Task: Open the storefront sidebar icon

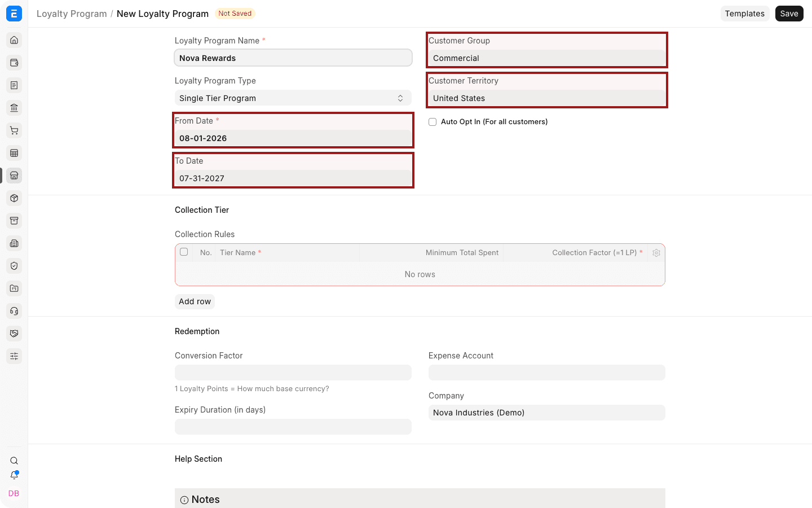Action: pyautogui.click(x=14, y=176)
